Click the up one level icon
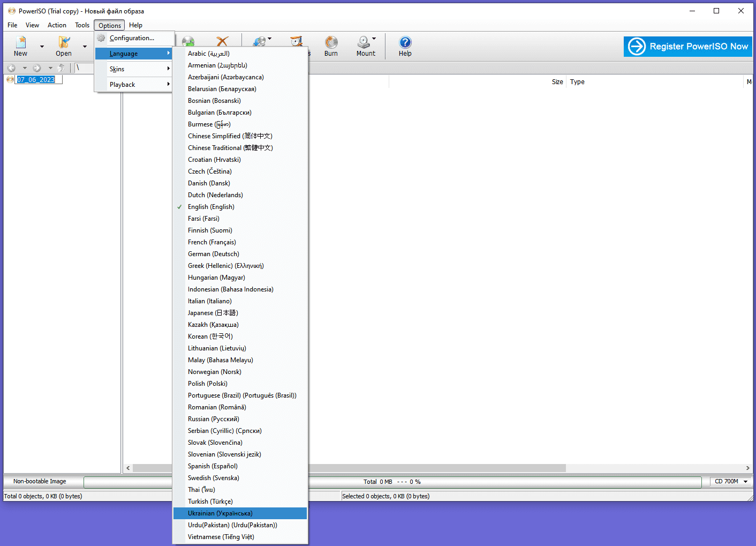This screenshot has width=756, height=546. pos(61,68)
